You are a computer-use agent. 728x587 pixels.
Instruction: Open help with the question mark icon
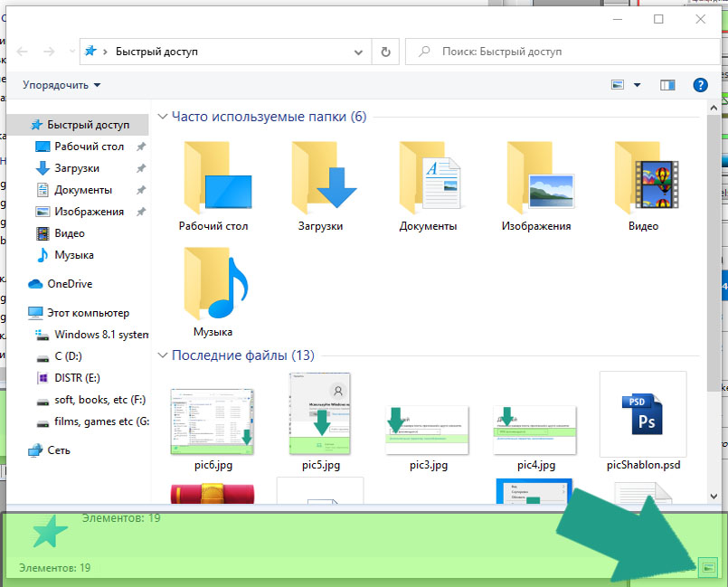(x=700, y=85)
